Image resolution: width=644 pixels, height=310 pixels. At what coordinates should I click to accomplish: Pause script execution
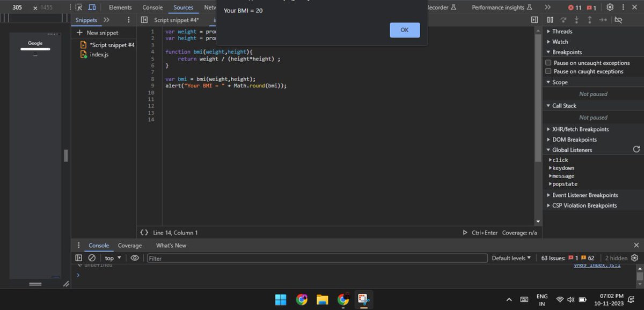click(550, 20)
